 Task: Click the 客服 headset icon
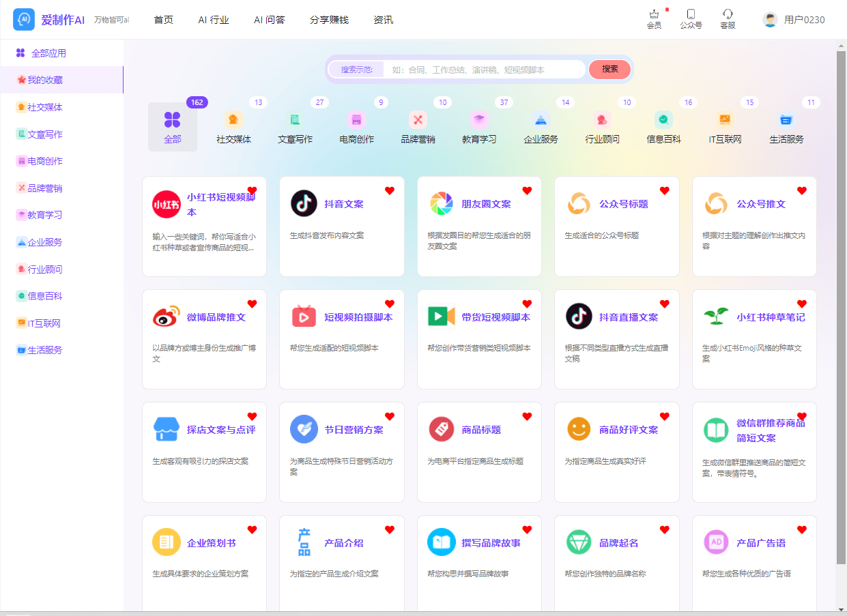[x=728, y=14]
